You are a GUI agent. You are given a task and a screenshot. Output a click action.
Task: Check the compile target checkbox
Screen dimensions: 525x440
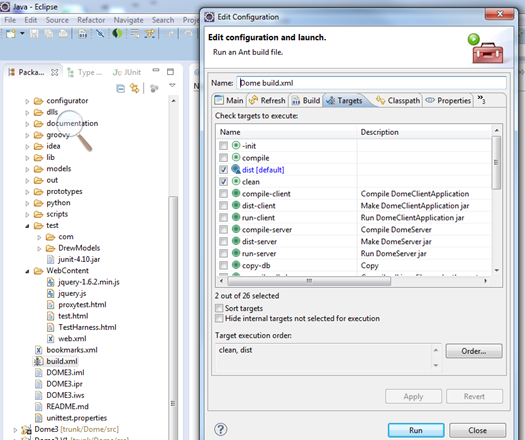pyautogui.click(x=223, y=158)
